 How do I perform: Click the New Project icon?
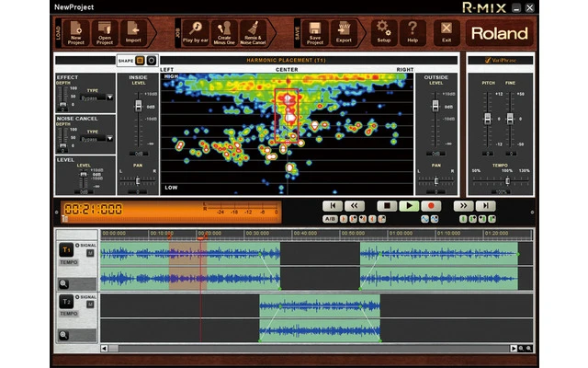click(x=75, y=33)
